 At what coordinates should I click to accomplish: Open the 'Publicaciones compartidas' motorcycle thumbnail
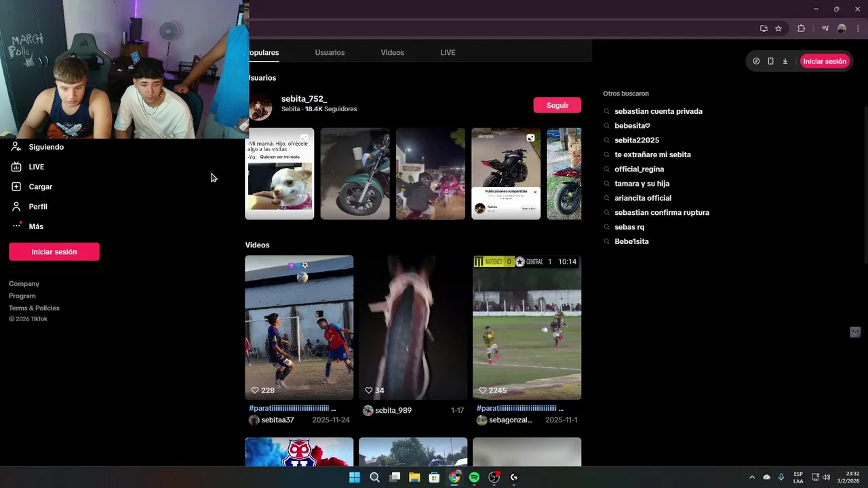tap(506, 174)
